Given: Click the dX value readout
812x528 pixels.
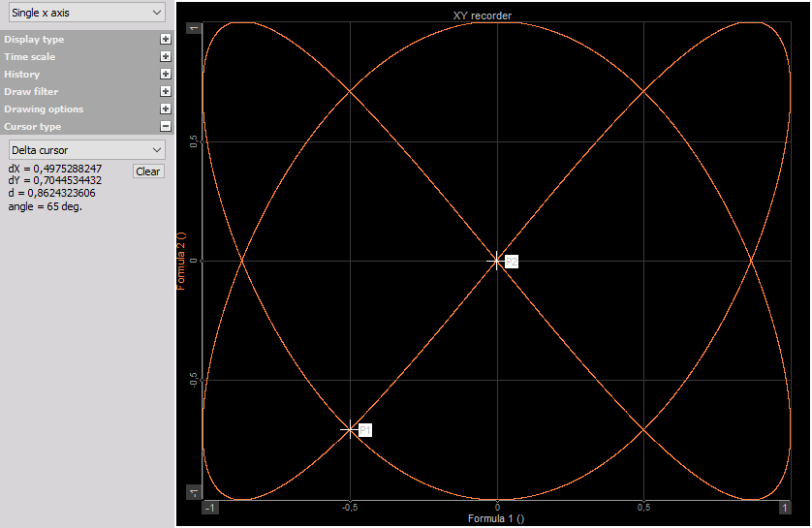Looking at the screenshot, I should tap(55, 169).
